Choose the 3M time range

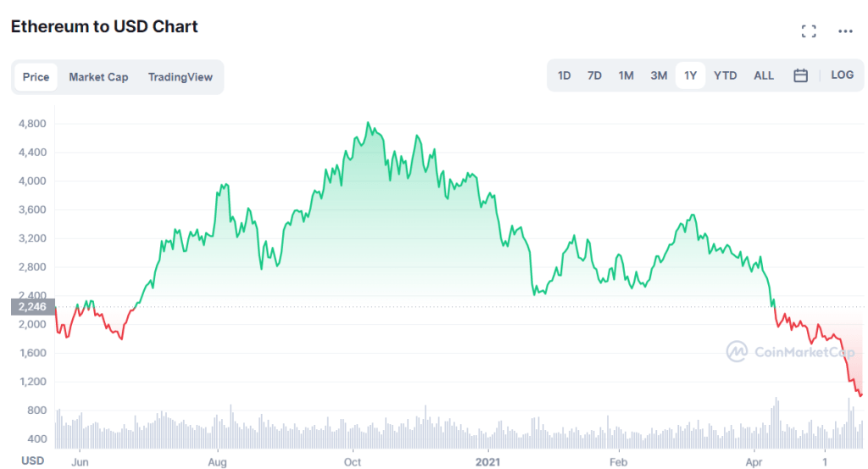point(659,75)
